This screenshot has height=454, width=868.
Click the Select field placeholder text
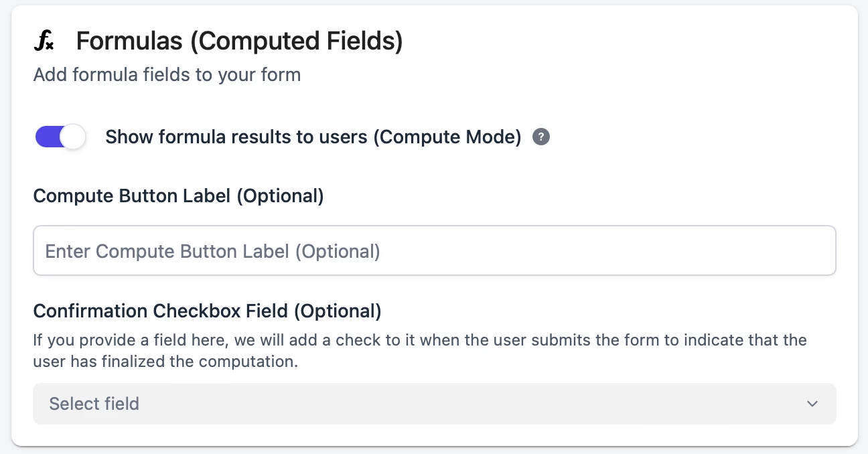pos(94,404)
